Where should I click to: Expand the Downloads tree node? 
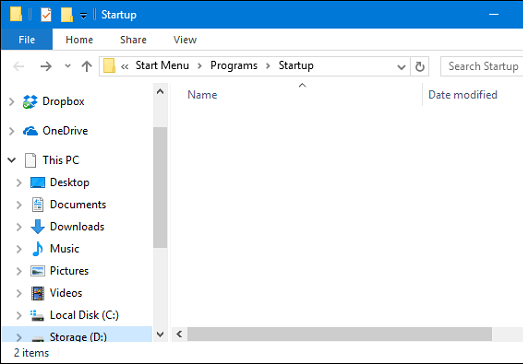click(x=19, y=227)
